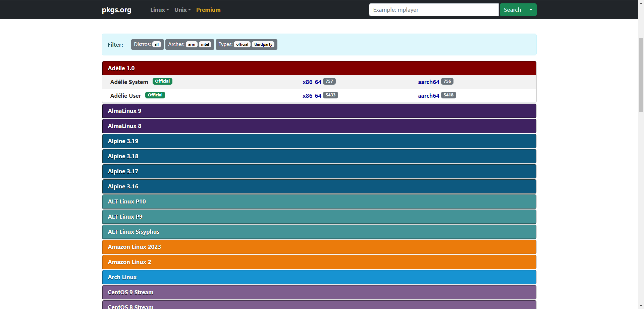This screenshot has height=309, width=644.
Task: Toggle the 'thirdparty' type filter
Action: tap(263, 44)
